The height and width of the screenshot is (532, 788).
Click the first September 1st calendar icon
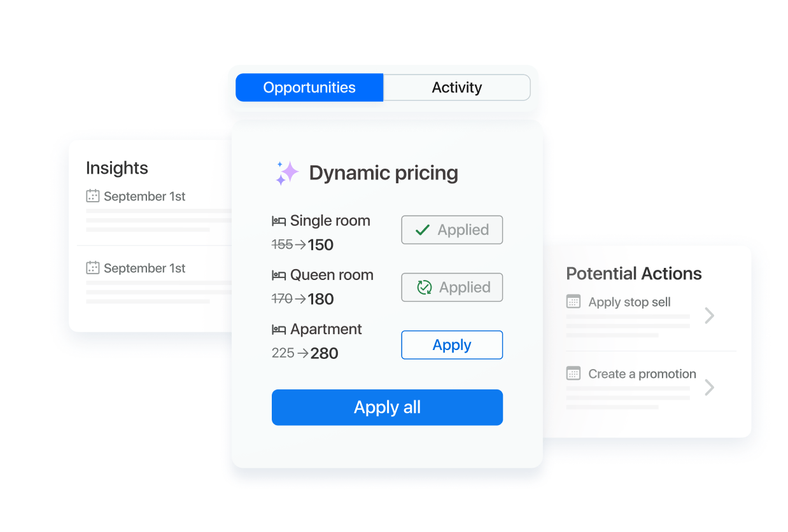click(x=93, y=196)
